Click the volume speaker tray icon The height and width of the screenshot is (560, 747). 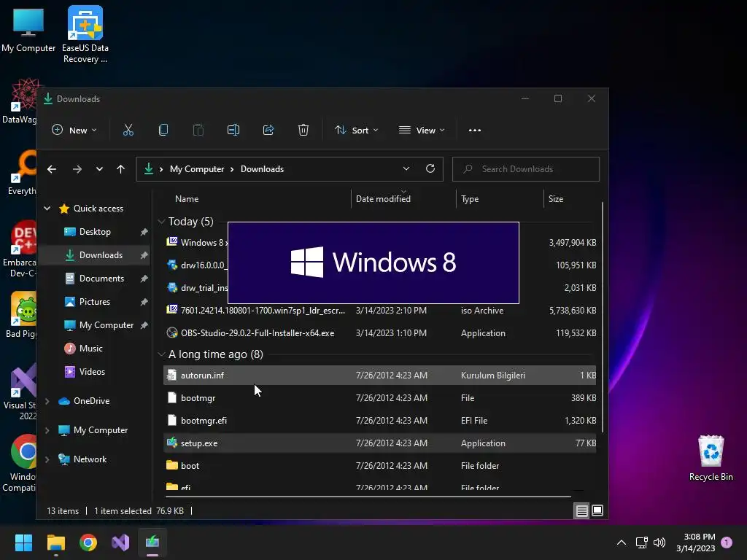tap(659, 542)
